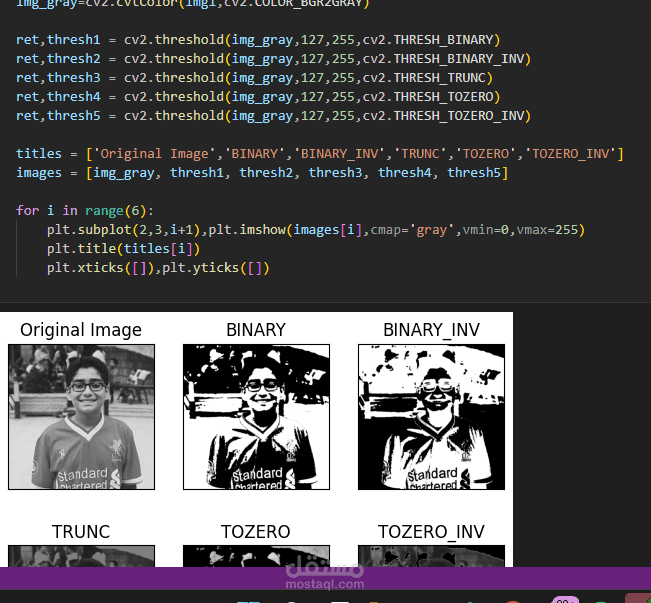
Task: Click the thresh1 variable in its assignment line
Action: [x=73, y=40]
